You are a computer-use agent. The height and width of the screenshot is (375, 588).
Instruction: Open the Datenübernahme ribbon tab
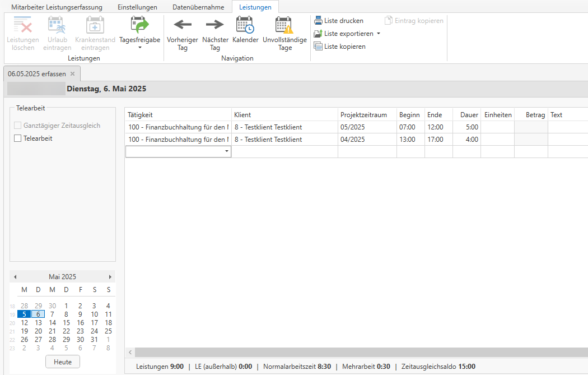pos(198,7)
